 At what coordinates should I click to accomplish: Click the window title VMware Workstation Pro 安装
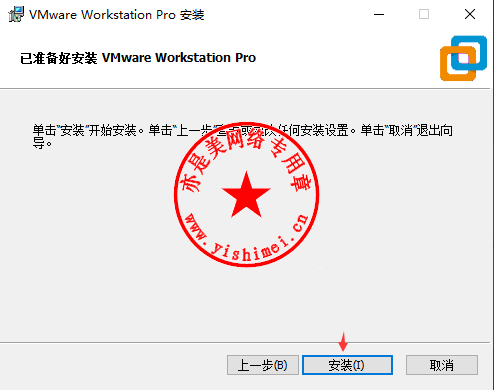pos(117,15)
